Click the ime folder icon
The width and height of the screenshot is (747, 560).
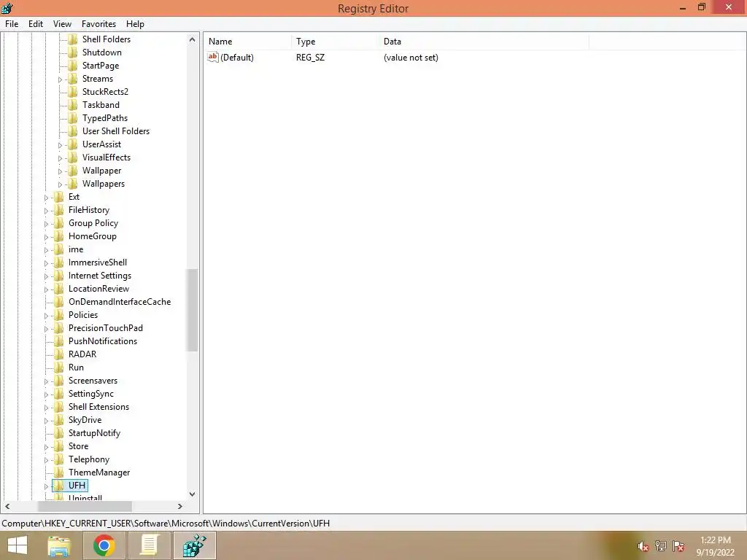pos(58,249)
